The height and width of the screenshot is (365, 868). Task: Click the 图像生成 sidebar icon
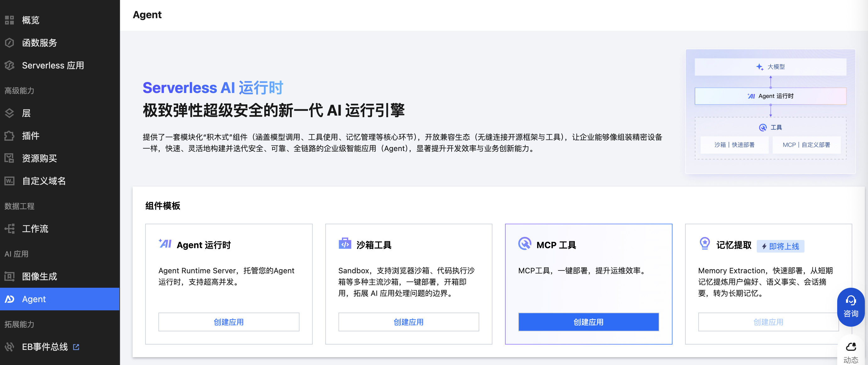[9, 276]
